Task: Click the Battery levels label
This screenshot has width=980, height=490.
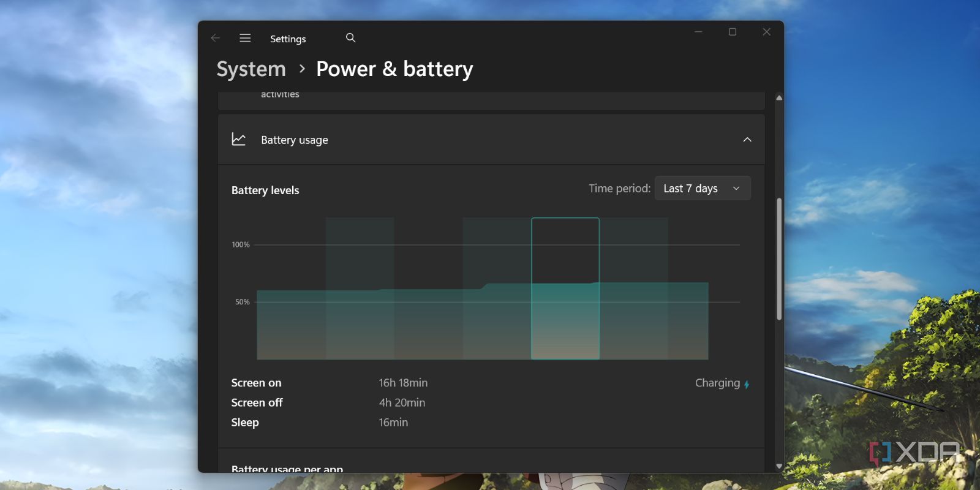Action: click(265, 190)
